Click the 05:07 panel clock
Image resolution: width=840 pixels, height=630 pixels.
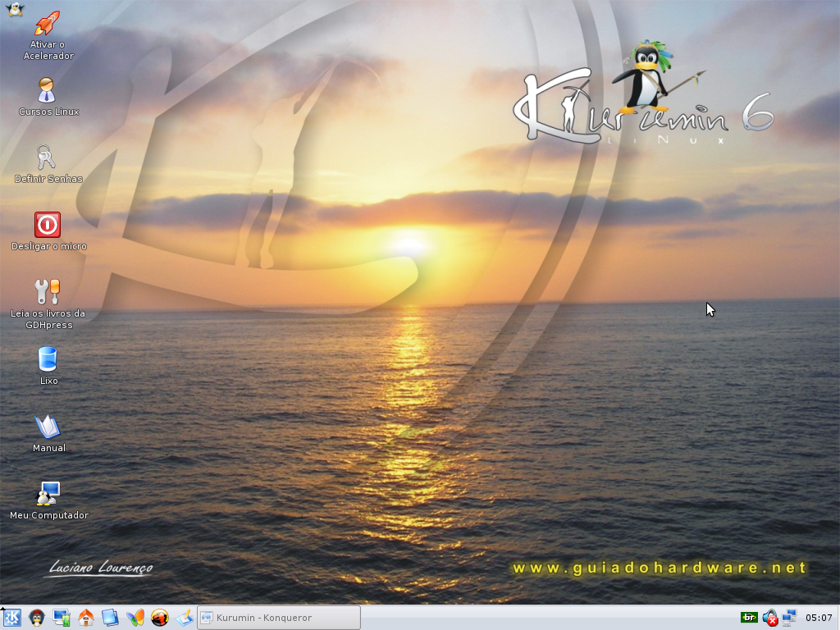pyautogui.click(x=819, y=618)
